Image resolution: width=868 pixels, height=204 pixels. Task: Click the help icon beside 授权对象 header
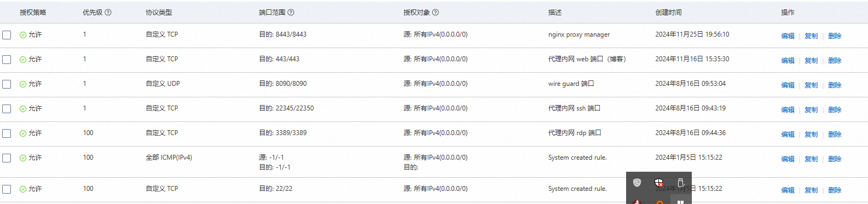click(435, 13)
